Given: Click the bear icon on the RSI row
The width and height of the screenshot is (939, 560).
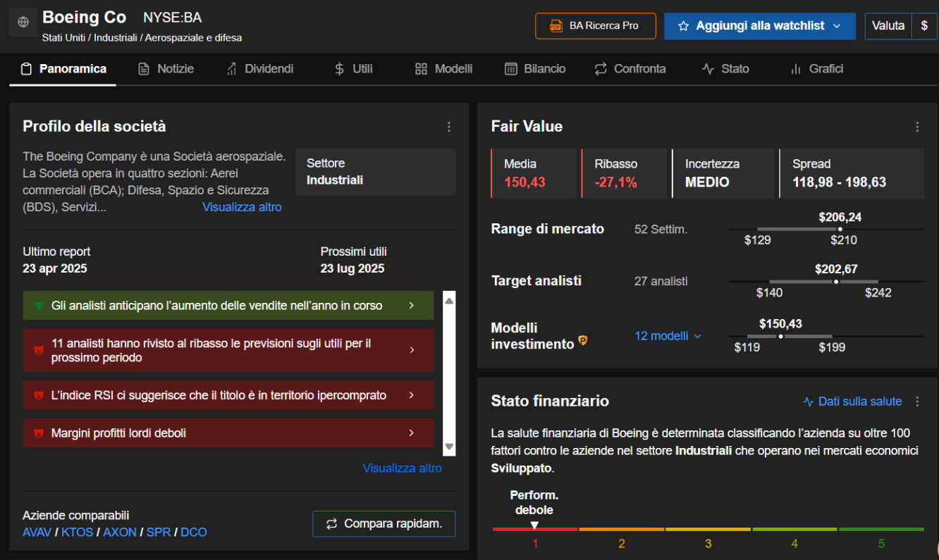Looking at the screenshot, I should [x=38, y=396].
